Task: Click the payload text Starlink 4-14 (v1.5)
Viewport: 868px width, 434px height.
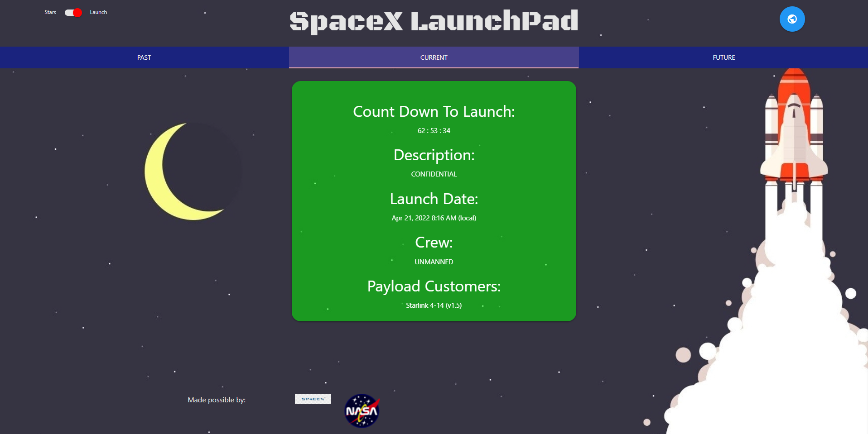Action: [x=434, y=305]
